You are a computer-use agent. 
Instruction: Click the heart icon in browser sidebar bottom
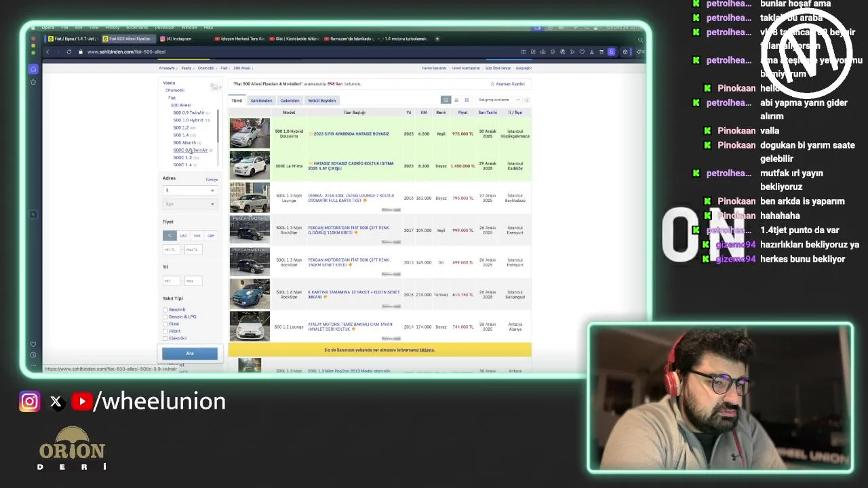pos(33,344)
